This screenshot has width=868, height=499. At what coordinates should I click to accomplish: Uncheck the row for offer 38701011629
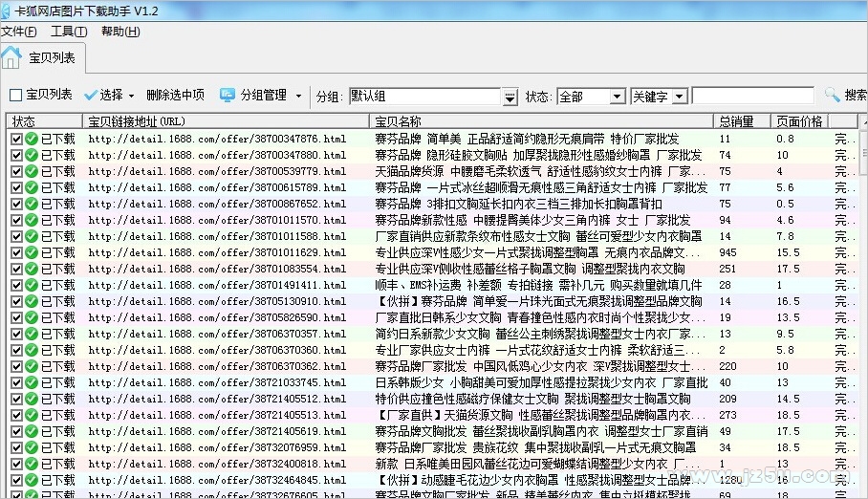click(x=16, y=252)
